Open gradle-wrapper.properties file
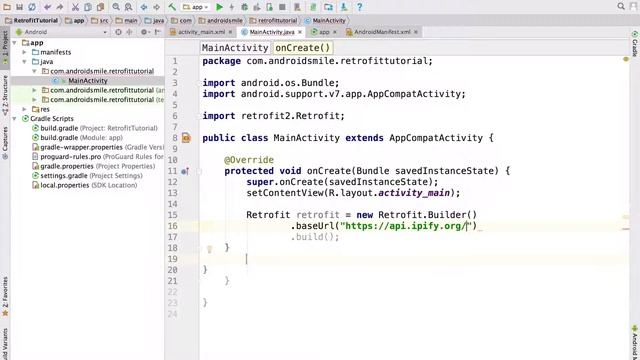 point(98,147)
